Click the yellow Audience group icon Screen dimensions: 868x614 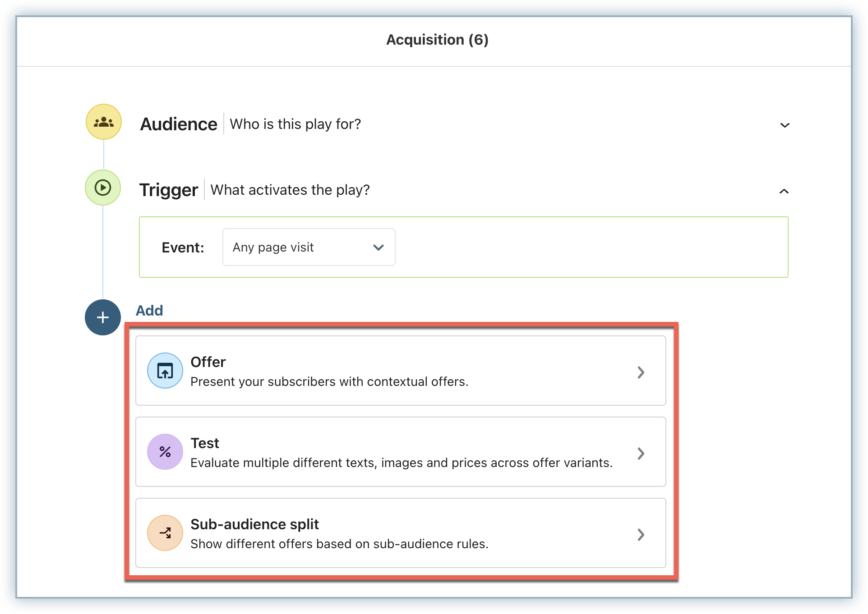(x=104, y=122)
